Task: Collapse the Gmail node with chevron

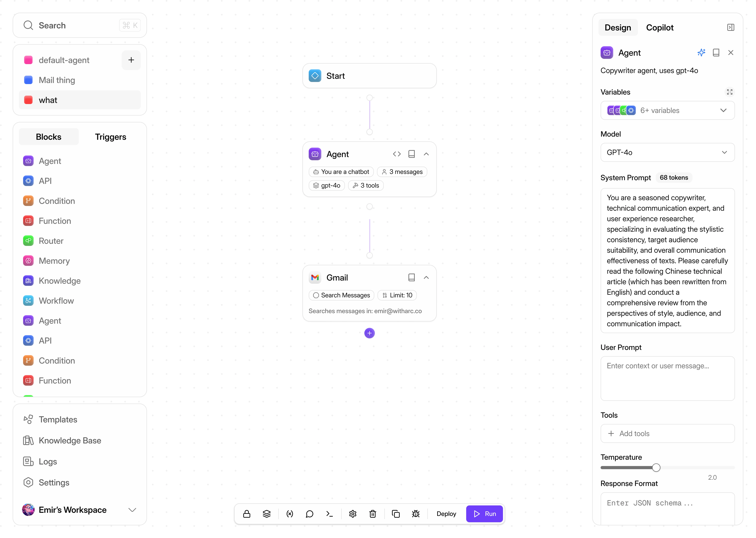Action: [x=426, y=278]
